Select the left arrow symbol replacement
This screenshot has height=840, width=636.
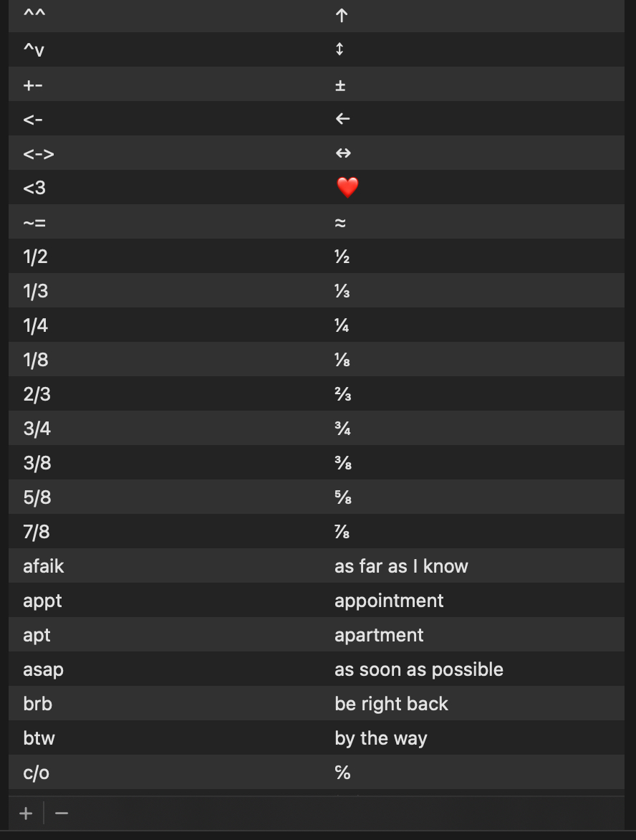point(342,119)
